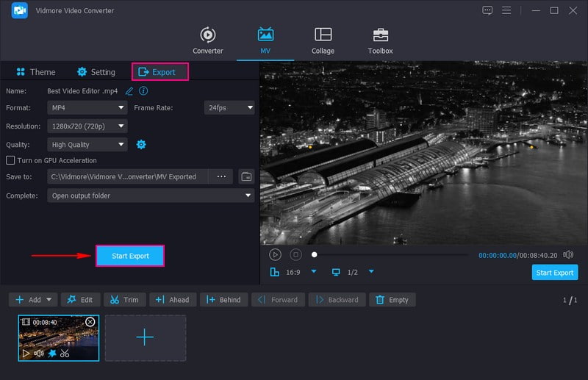Remove the clip using its X icon
588x380 pixels.
pos(90,322)
